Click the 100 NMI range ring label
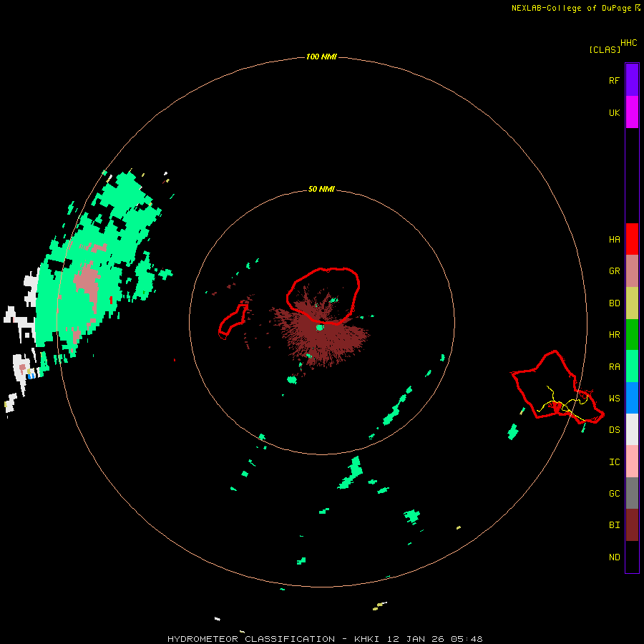The image size is (644, 644). tap(321, 57)
